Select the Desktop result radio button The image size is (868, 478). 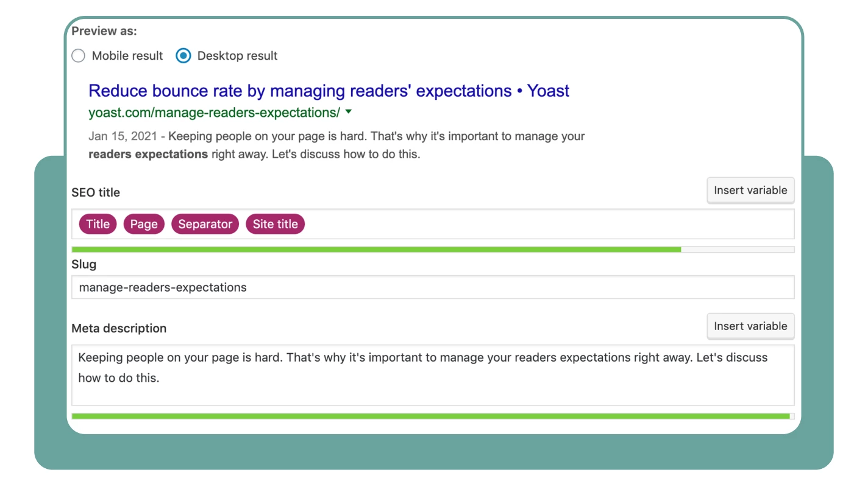pos(183,56)
